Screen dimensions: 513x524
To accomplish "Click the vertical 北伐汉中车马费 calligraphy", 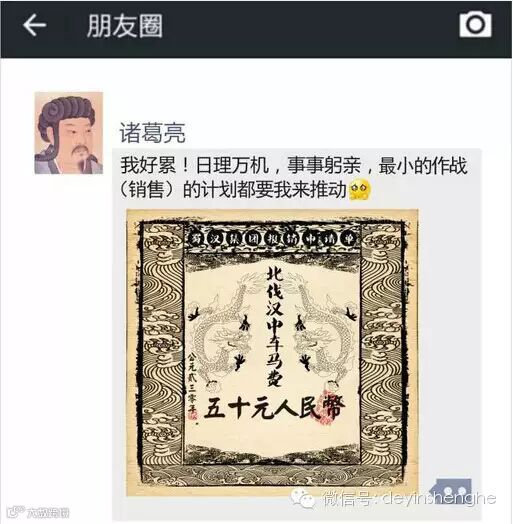I will tap(274, 326).
